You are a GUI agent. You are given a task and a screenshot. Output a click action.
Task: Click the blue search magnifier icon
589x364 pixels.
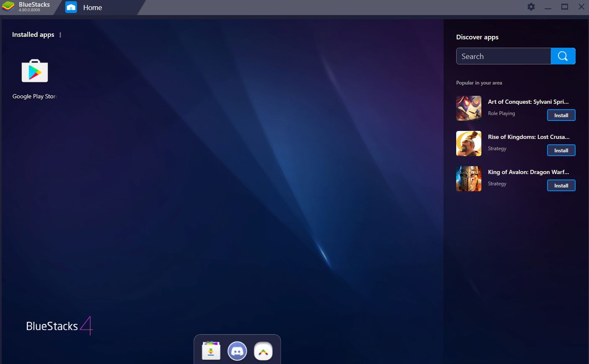pos(563,56)
